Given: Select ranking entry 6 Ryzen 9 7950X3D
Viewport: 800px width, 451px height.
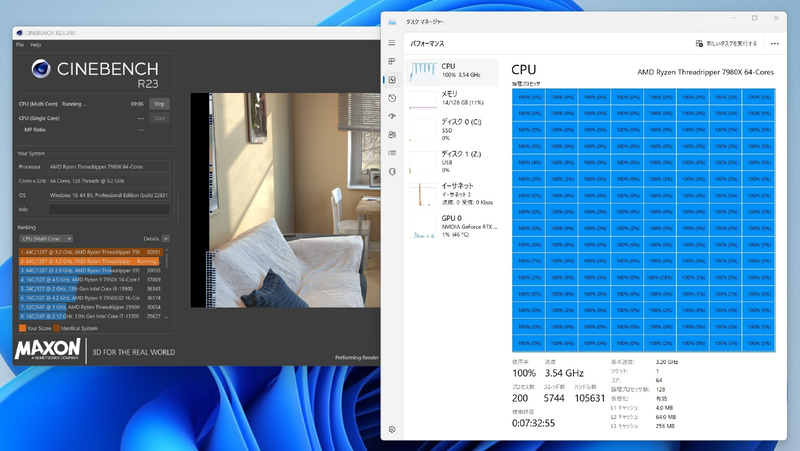Looking at the screenshot, I should point(91,298).
